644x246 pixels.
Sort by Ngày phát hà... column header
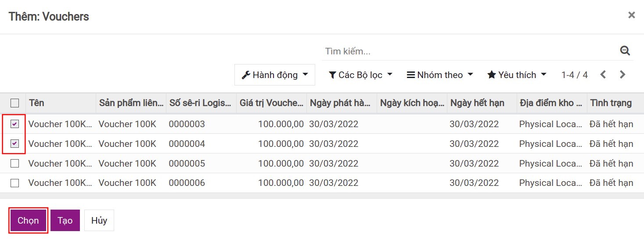click(x=341, y=103)
